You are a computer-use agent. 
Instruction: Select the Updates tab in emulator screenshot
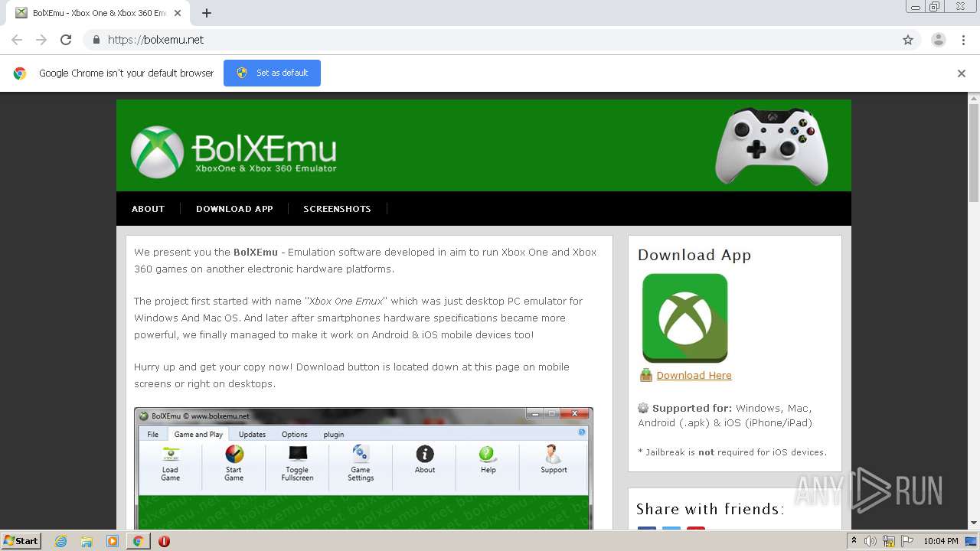point(252,434)
